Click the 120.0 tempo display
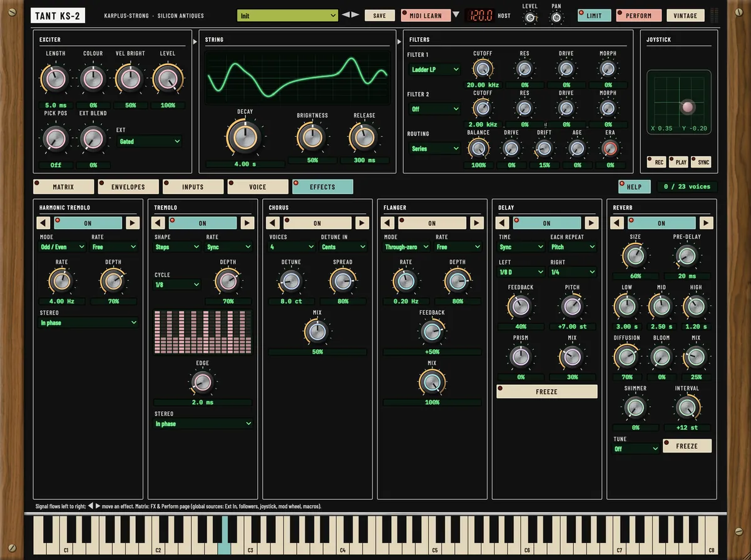The height and width of the screenshot is (560, 751). tap(481, 16)
